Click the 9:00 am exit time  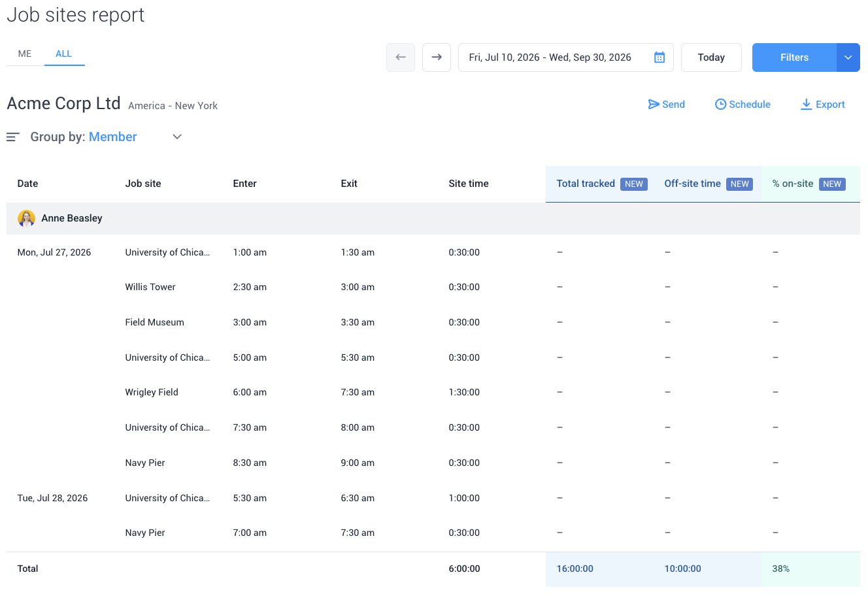(x=358, y=463)
